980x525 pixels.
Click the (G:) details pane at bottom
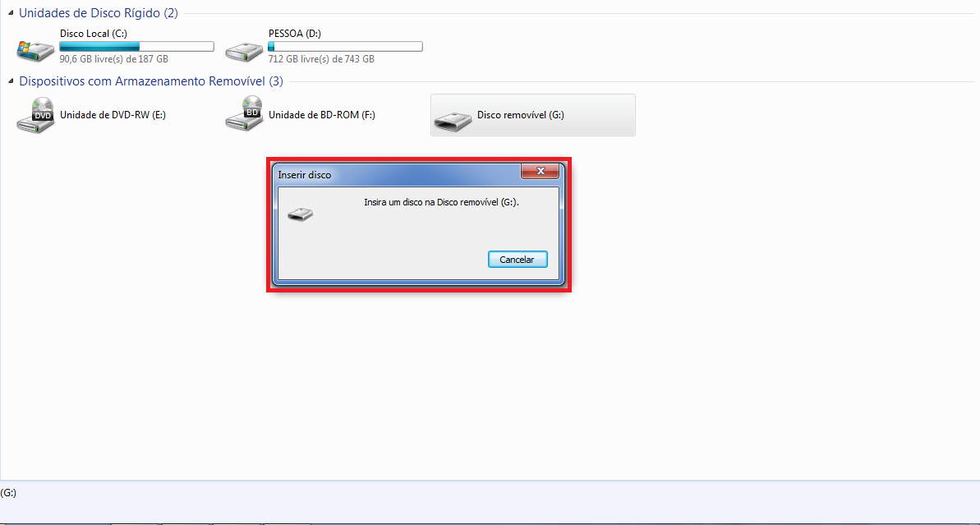click(x=490, y=502)
